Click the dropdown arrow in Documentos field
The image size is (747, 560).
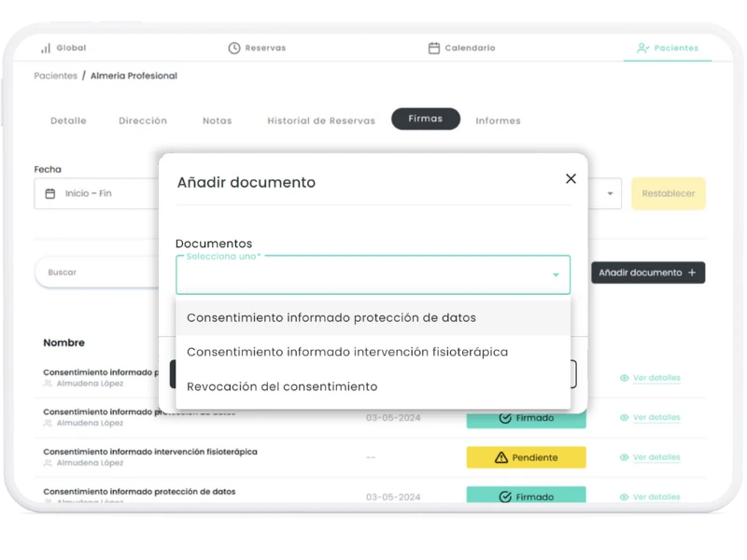pyautogui.click(x=556, y=274)
